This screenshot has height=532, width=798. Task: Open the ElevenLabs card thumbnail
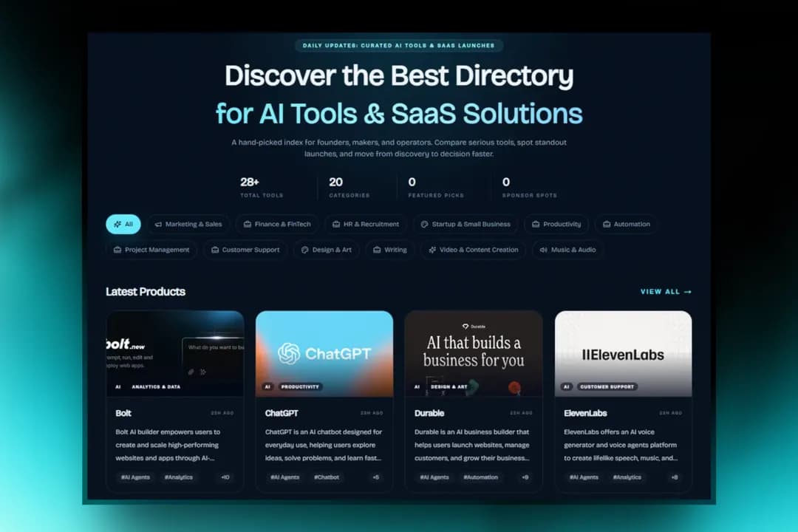click(x=623, y=354)
